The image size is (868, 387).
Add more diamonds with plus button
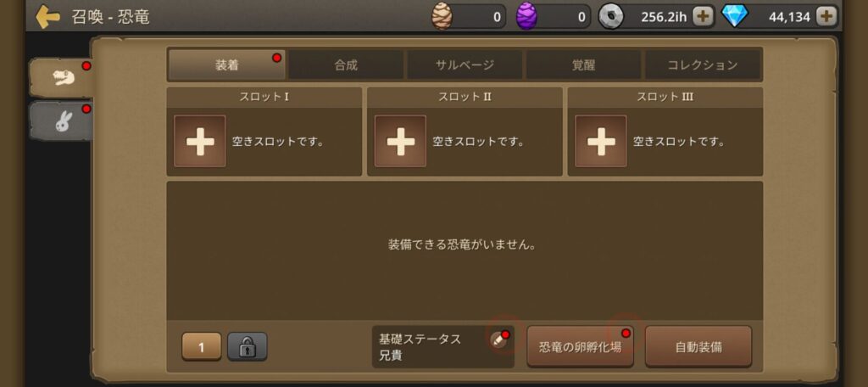(x=826, y=17)
